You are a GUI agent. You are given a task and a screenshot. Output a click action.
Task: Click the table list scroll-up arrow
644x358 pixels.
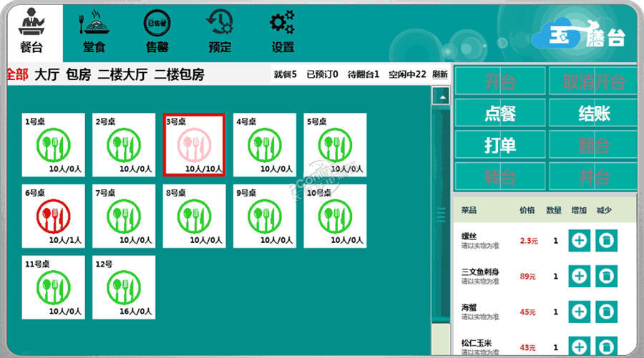[x=441, y=96]
